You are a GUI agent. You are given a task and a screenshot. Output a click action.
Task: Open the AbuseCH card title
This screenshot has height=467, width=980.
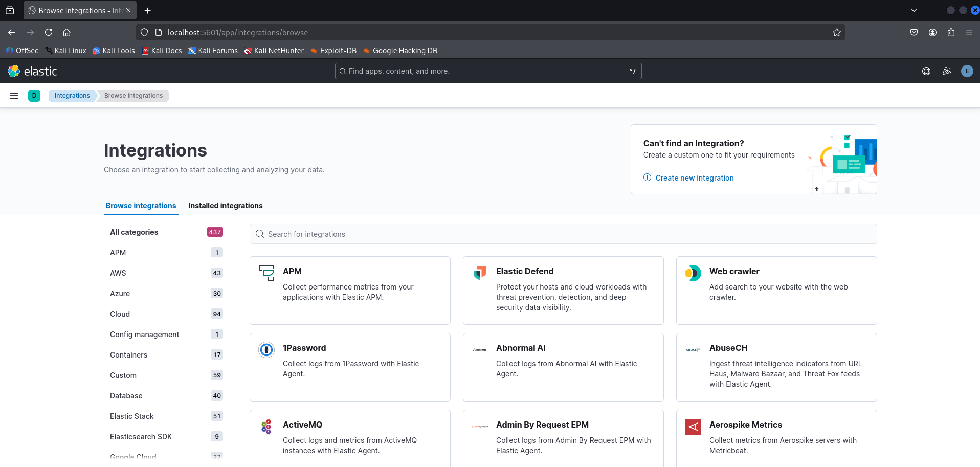[x=728, y=348]
